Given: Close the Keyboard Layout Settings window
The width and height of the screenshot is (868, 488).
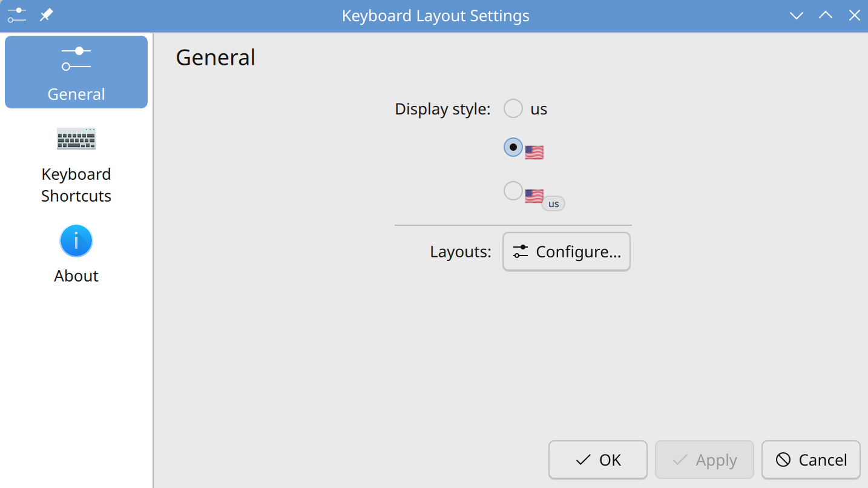Looking at the screenshot, I should tap(854, 15).
